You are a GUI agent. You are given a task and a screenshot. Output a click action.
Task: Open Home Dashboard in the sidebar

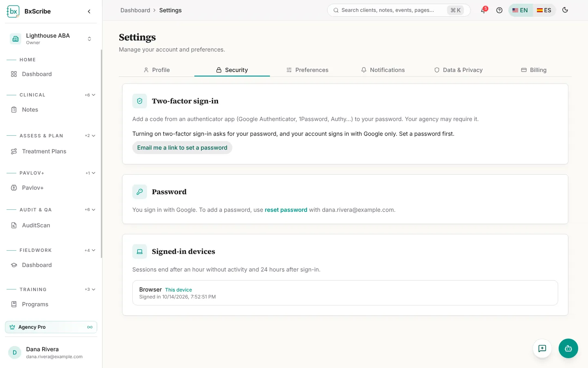pyautogui.click(x=51, y=74)
